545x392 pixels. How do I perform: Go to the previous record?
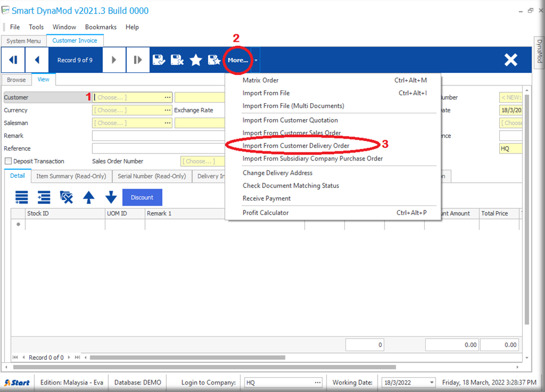pyautogui.click(x=37, y=60)
